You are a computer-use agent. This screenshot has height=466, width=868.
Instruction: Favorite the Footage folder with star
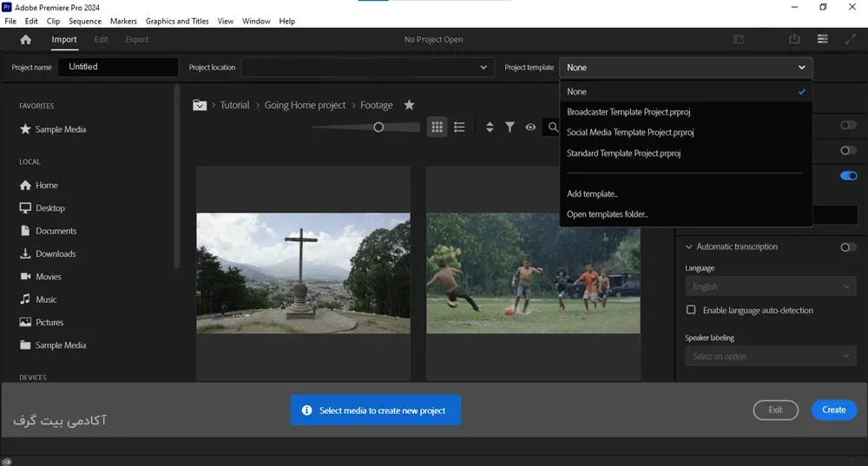click(409, 105)
